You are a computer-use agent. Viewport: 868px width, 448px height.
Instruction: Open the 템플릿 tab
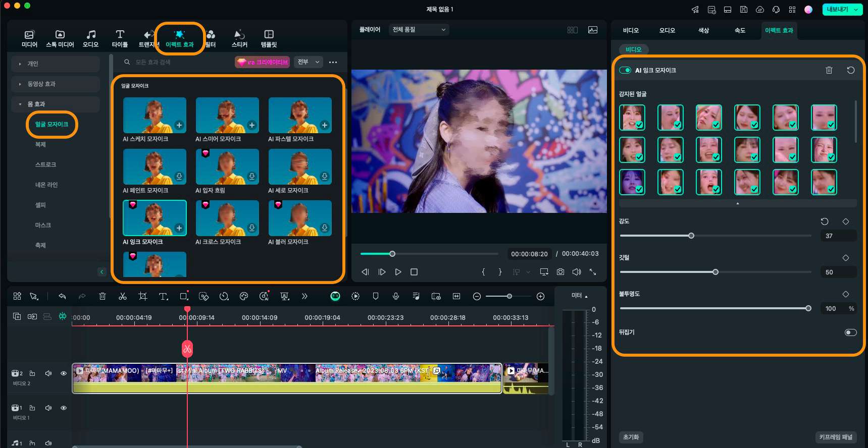(x=269, y=39)
